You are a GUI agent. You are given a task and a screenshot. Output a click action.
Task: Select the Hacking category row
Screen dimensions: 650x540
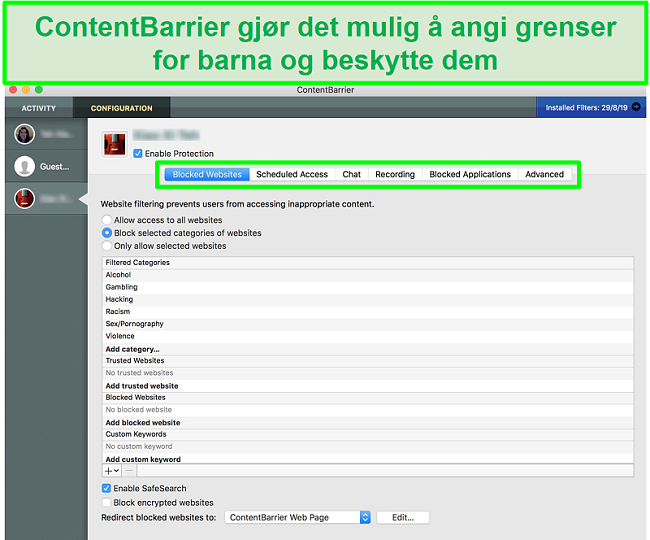[368, 299]
